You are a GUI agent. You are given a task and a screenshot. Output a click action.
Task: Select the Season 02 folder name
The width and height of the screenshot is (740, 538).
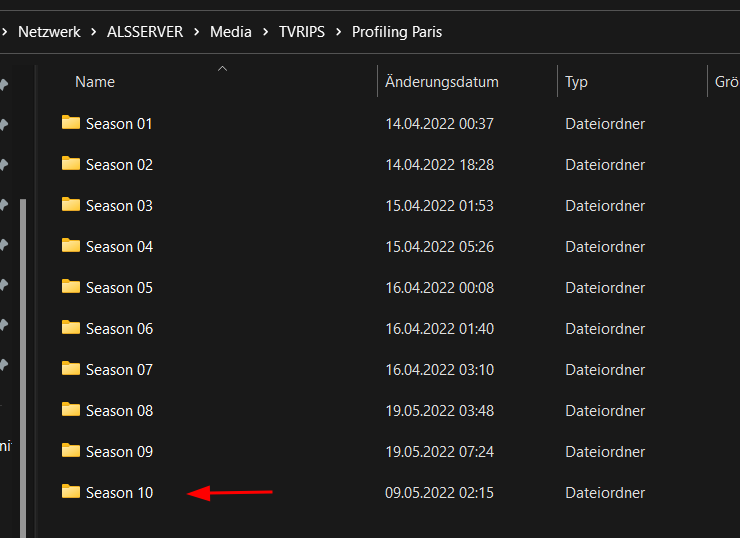[119, 165]
